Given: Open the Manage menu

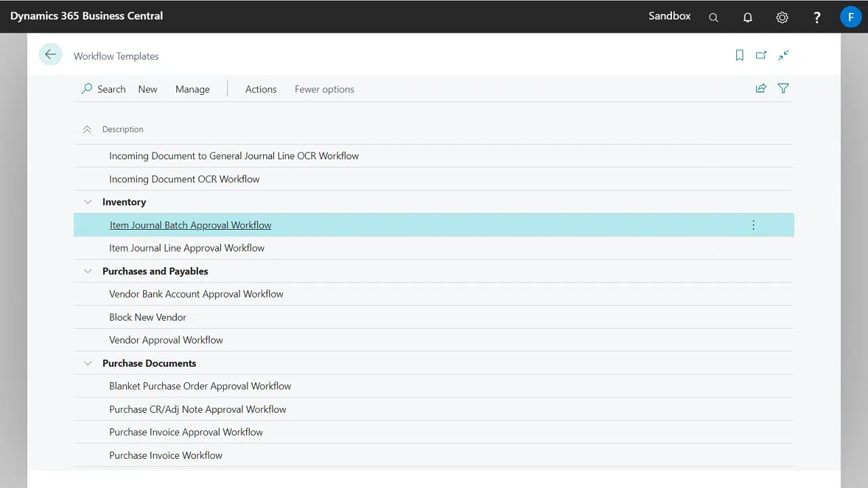Looking at the screenshot, I should tap(193, 89).
